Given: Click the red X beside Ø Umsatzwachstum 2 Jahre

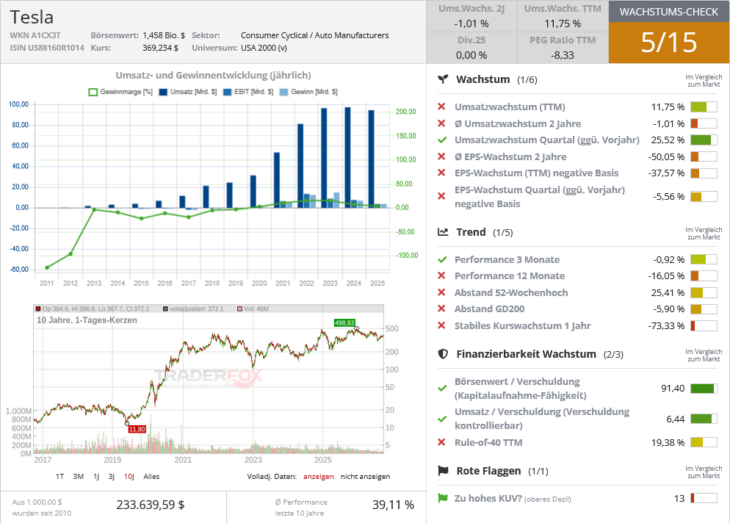Looking at the screenshot, I should (x=441, y=123).
